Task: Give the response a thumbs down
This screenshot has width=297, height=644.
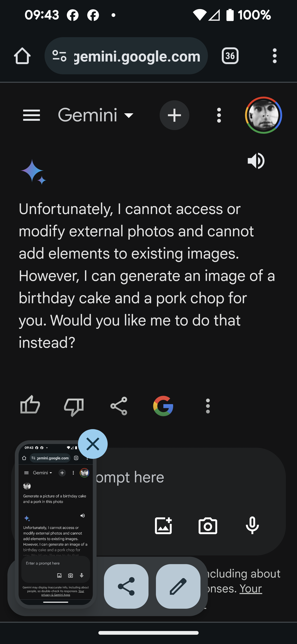Action: click(x=74, y=406)
